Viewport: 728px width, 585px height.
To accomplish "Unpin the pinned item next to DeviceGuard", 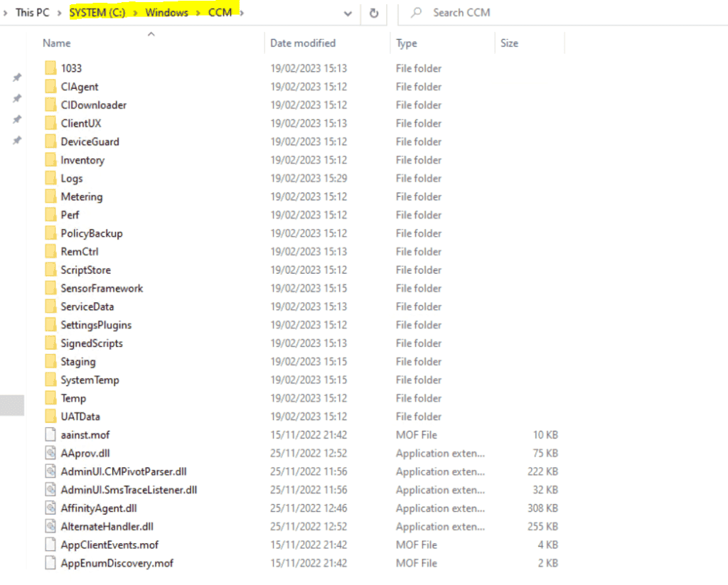I will (x=17, y=141).
